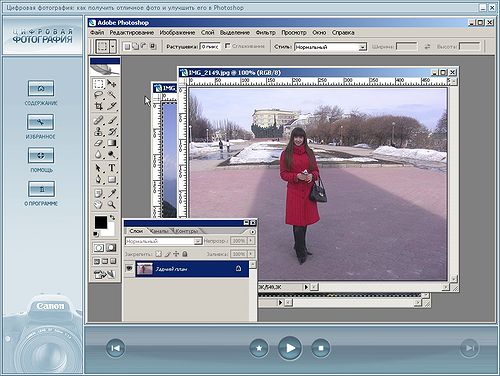Switch to the Каналы tab
Screen dimensions: 500x376
coord(160,231)
